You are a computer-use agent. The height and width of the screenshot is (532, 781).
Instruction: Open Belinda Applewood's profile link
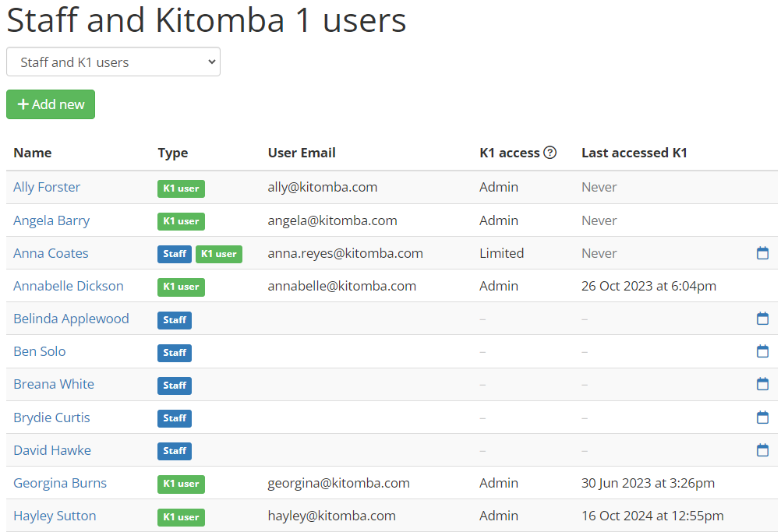point(71,319)
